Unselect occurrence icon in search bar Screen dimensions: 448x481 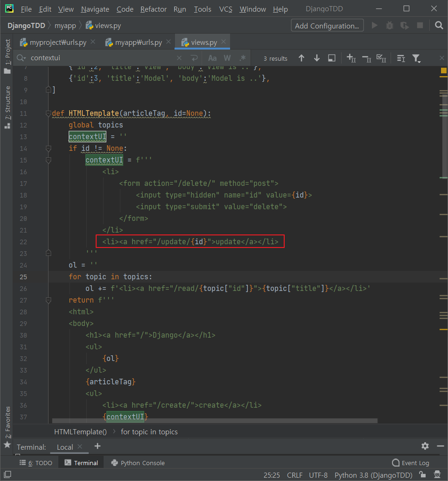click(366, 58)
